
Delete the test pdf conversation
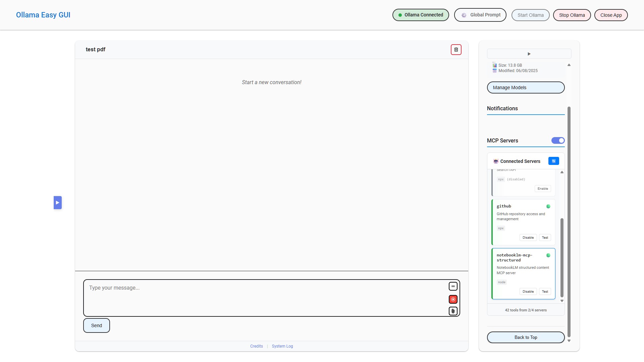point(456,50)
